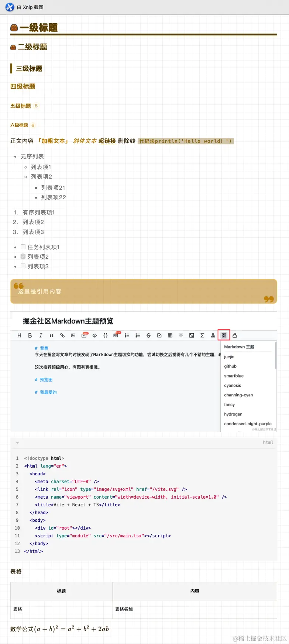Click the 三级标题 heading
Viewport: 289px width, 644px height.
[29, 69]
